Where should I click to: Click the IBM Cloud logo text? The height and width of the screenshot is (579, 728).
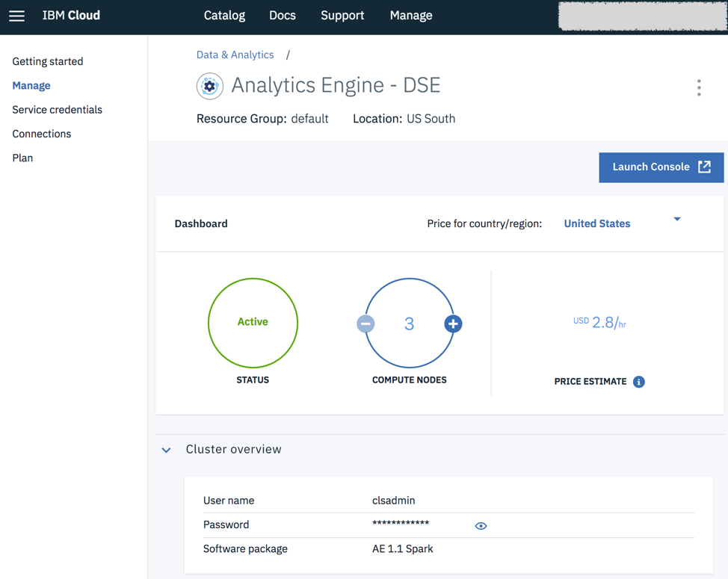pyautogui.click(x=71, y=15)
